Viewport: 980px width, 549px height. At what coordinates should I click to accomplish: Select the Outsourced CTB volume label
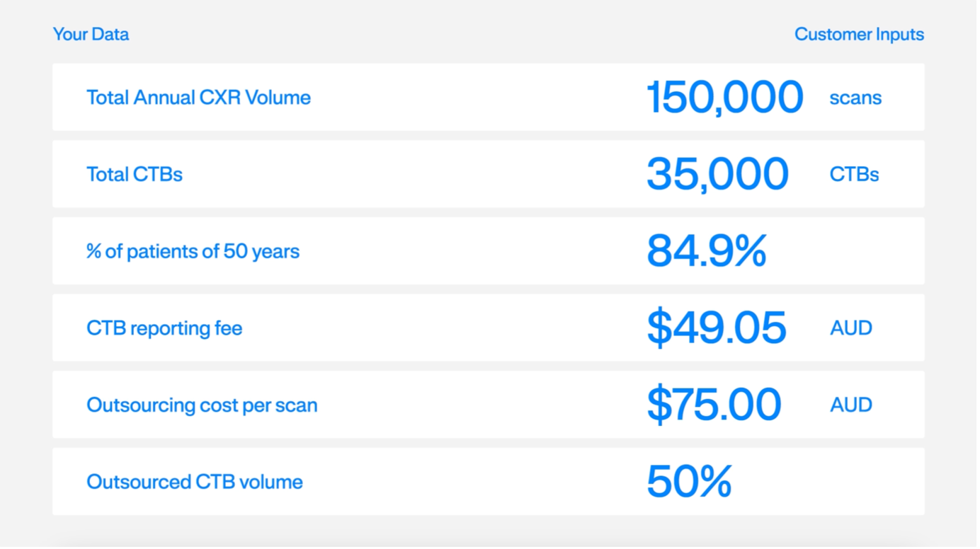pyautogui.click(x=195, y=482)
